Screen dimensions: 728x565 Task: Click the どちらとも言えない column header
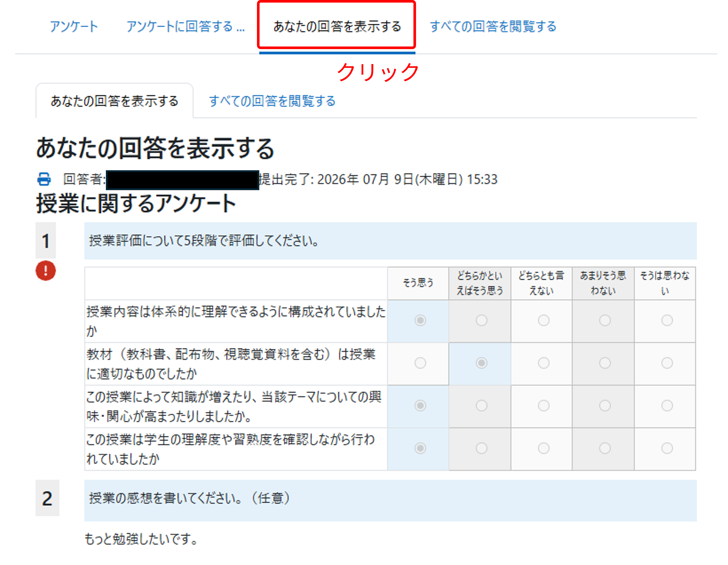tap(541, 283)
